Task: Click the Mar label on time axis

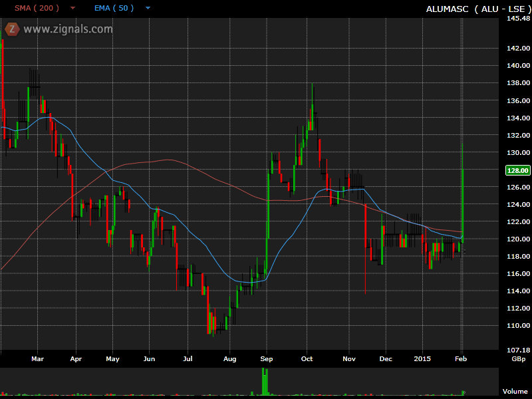Action: (x=37, y=358)
